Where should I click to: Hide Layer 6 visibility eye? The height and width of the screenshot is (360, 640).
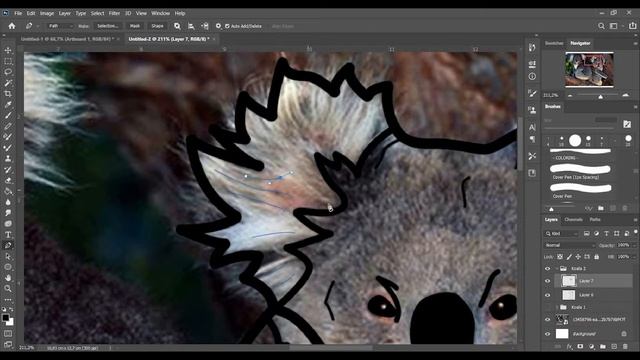pyautogui.click(x=548, y=295)
